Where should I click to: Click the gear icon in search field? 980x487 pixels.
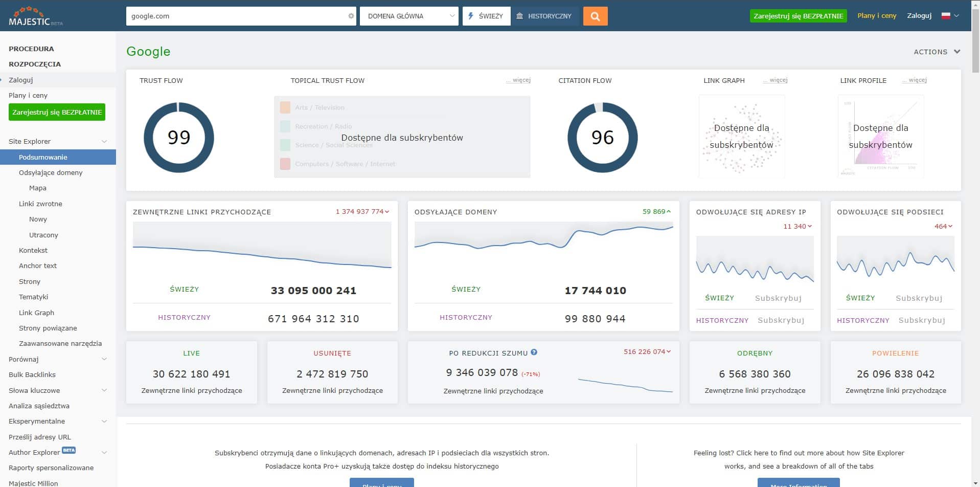point(351,16)
